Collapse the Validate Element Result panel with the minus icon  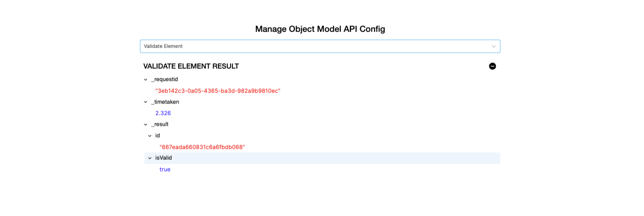[x=492, y=66]
